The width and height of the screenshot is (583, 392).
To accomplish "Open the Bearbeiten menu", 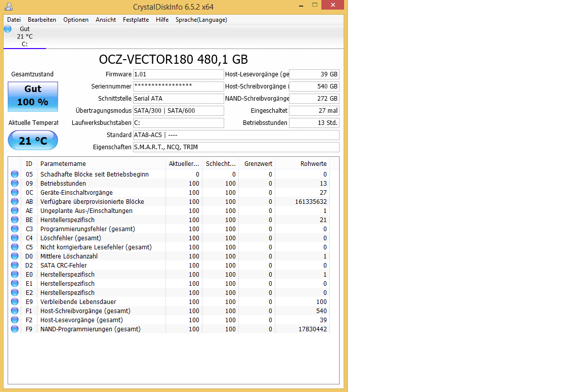I will (41, 20).
